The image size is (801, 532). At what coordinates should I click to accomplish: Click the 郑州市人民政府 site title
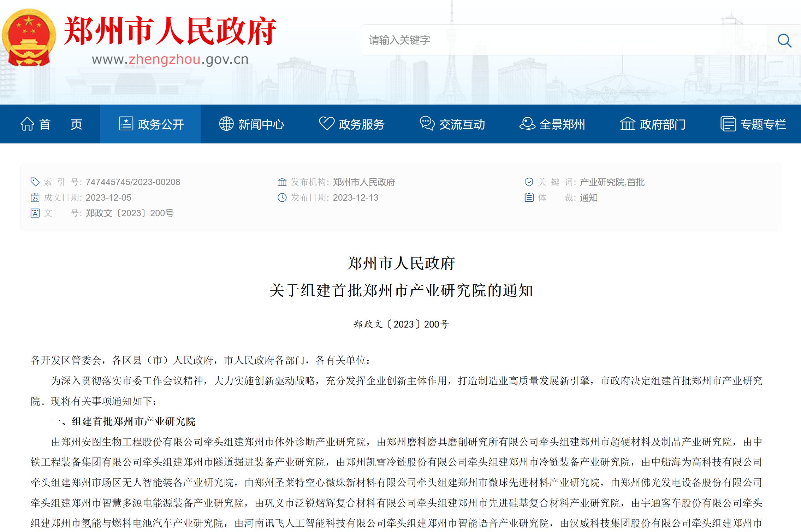click(x=170, y=31)
